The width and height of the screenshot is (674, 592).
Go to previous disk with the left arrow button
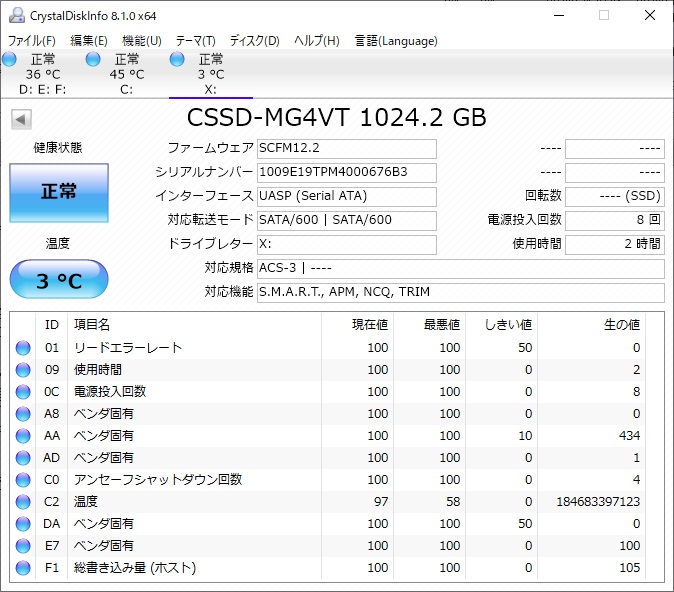pyautogui.click(x=21, y=119)
